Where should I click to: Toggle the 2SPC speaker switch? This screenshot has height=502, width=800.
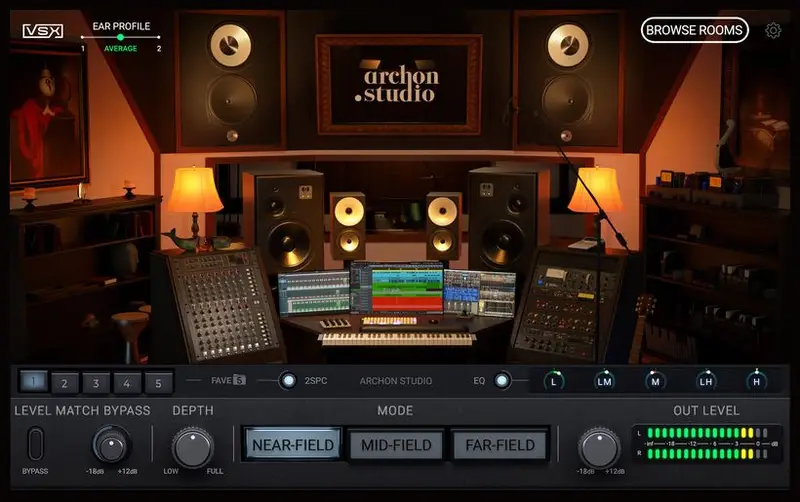[x=288, y=381]
